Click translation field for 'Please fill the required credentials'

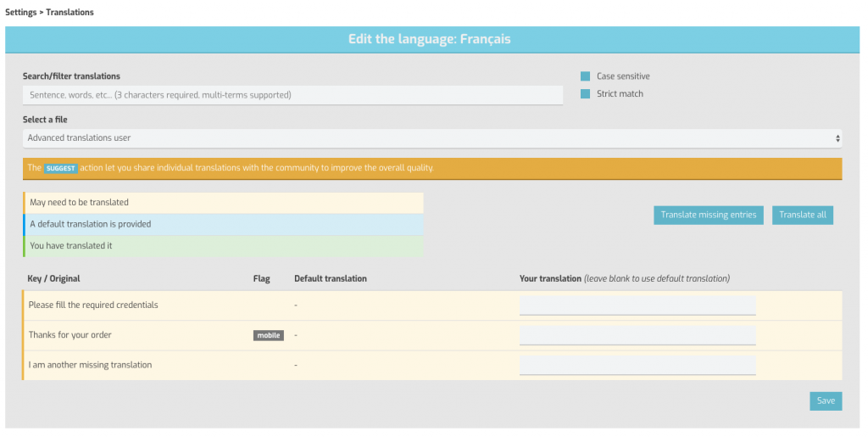point(637,305)
